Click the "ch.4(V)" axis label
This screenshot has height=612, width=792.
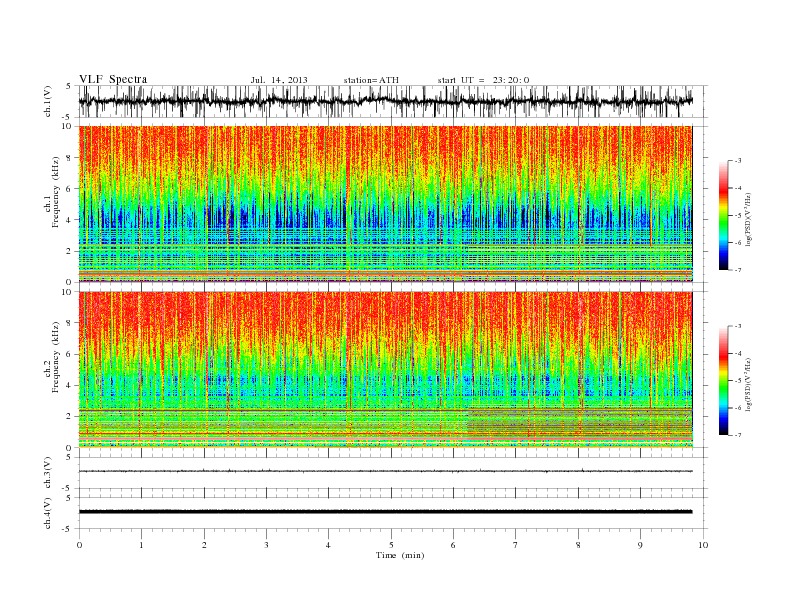[48, 513]
